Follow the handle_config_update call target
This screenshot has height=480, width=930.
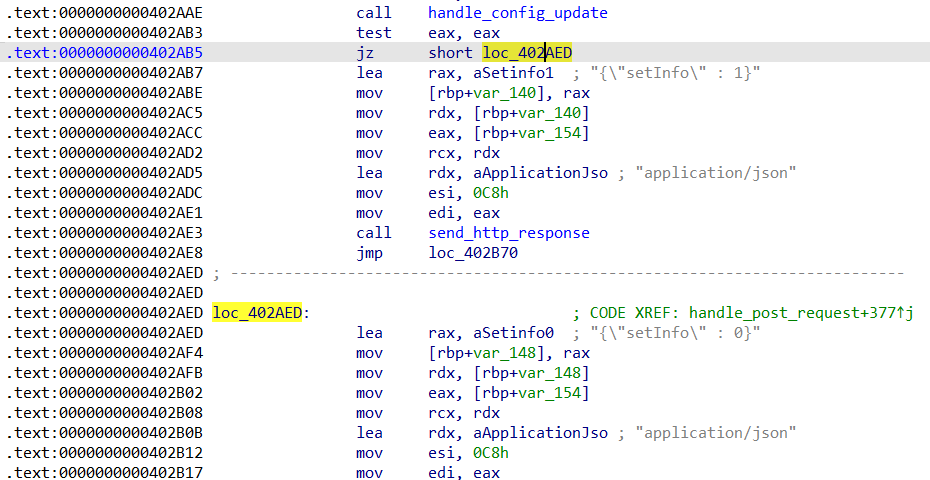point(517,13)
